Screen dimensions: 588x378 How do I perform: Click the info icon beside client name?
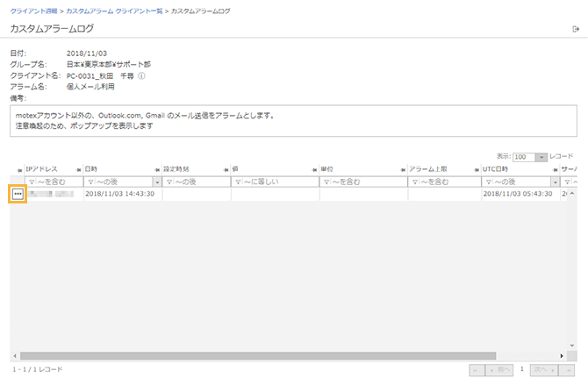(142, 76)
